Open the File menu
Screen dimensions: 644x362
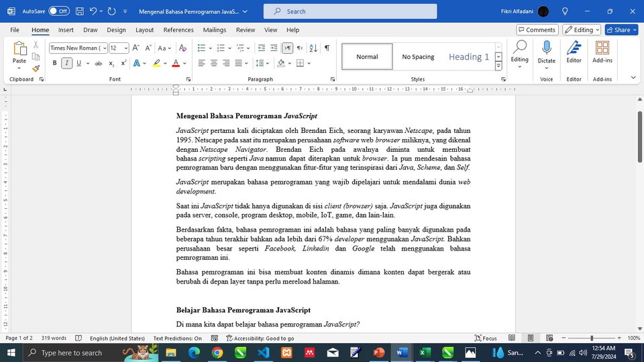pos(15,30)
